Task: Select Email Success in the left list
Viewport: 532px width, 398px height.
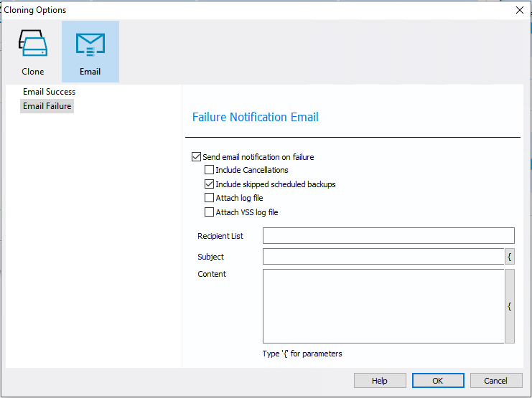Action: click(x=49, y=92)
